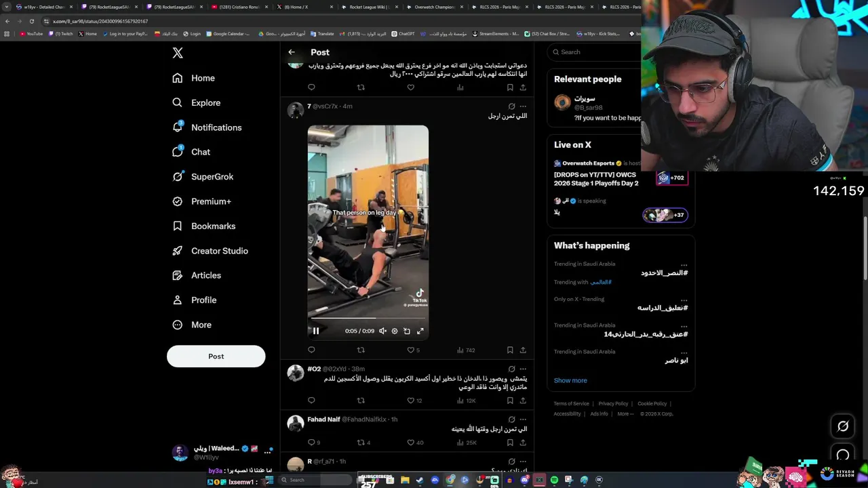
Task: Reply to the @vsCr7x video post
Action: (311, 350)
